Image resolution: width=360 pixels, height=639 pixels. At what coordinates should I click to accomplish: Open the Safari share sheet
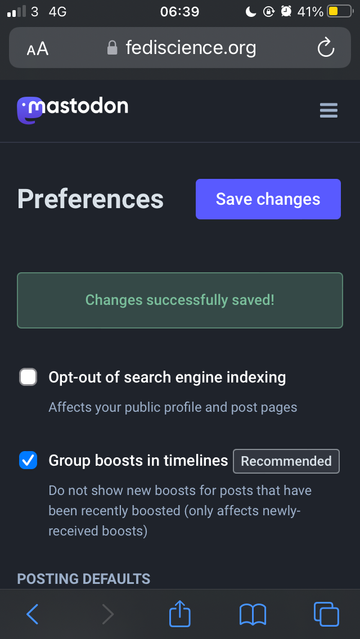tap(180, 613)
